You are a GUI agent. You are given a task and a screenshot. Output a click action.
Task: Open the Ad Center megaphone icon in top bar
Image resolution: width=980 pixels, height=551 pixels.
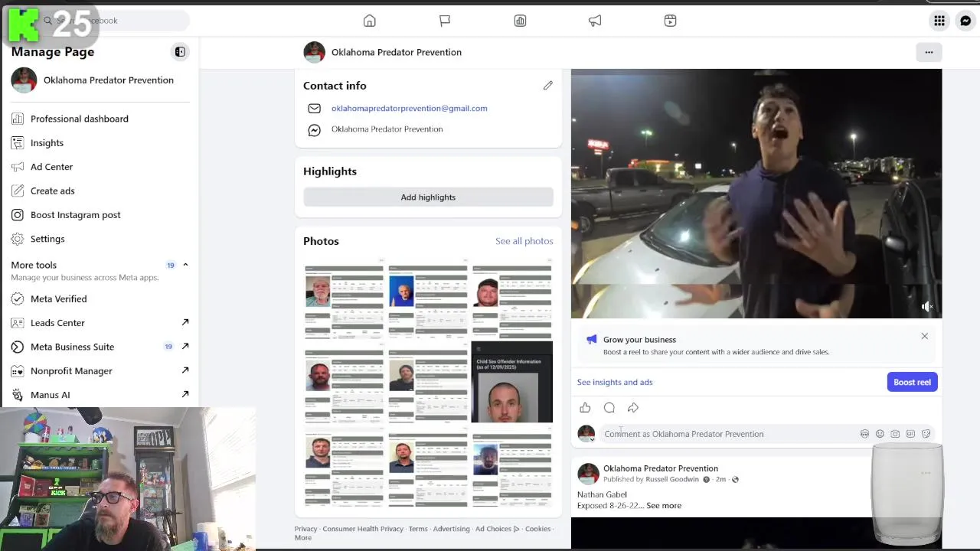coord(595,21)
